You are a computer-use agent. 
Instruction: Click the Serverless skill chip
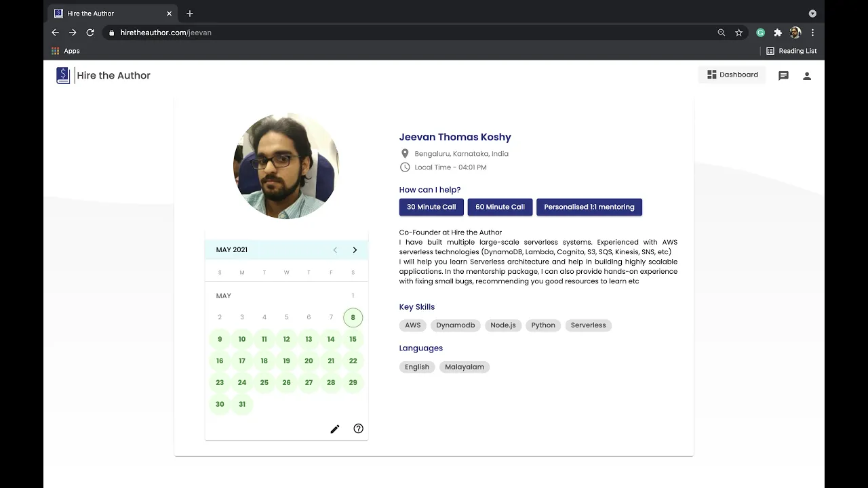pos(589,325)
